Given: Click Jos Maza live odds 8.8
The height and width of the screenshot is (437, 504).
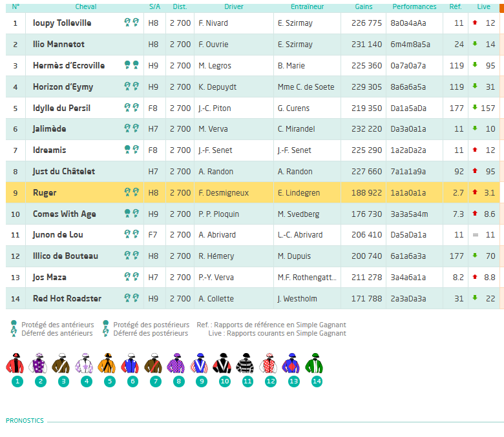Looking at the screenshot, I should pyautogui.click(x=490, y=278).
